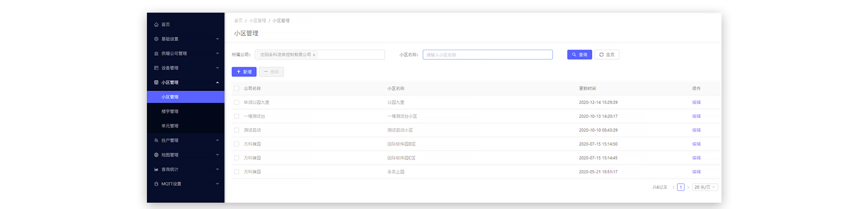
Task: Open 单元管理 submenu item
Action: coord(170,126)
